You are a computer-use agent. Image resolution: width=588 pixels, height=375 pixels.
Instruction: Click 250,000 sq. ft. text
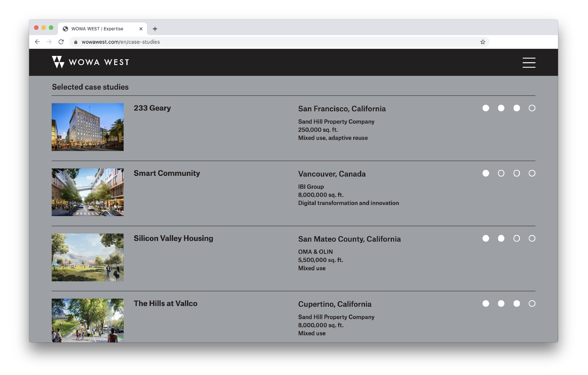(318, 130)
